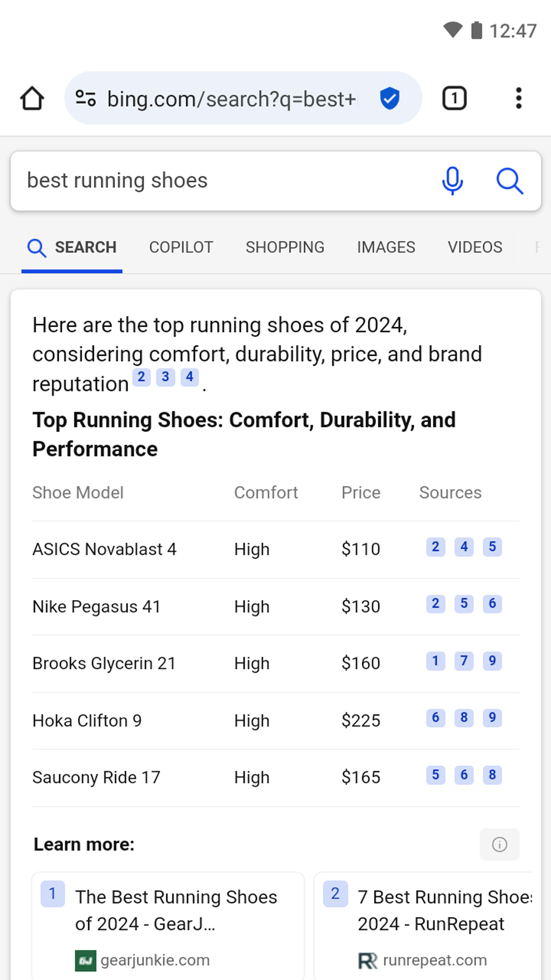Click the Sources column header
The width and height of the screenshot is (551, 980).
point(450,493)
